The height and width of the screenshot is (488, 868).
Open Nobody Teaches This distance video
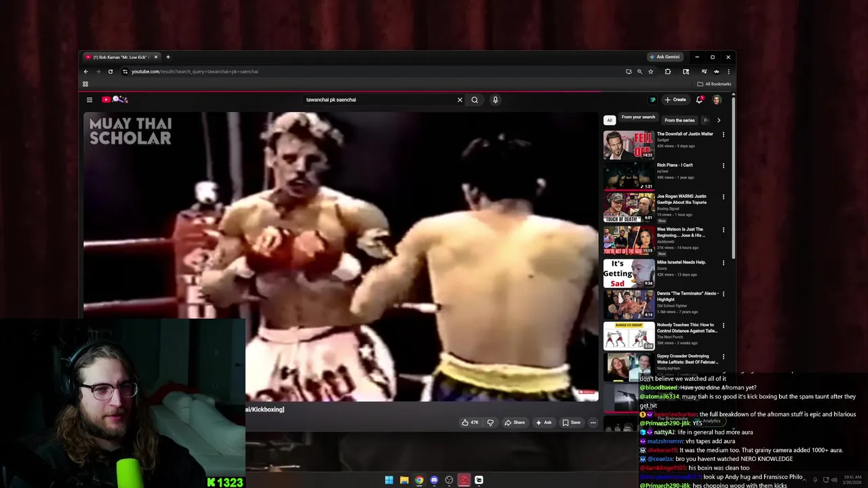pos(686,327)
